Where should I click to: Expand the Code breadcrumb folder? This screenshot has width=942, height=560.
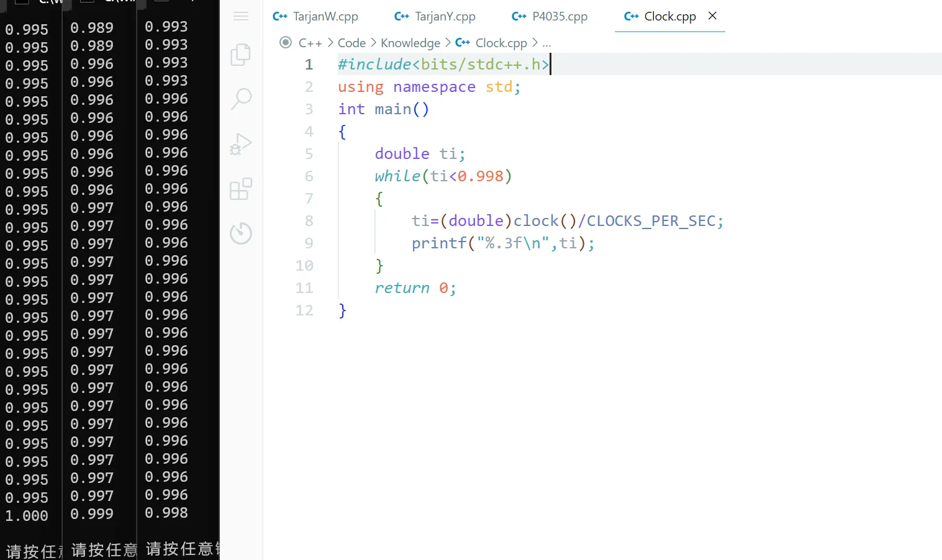[351, 43]
